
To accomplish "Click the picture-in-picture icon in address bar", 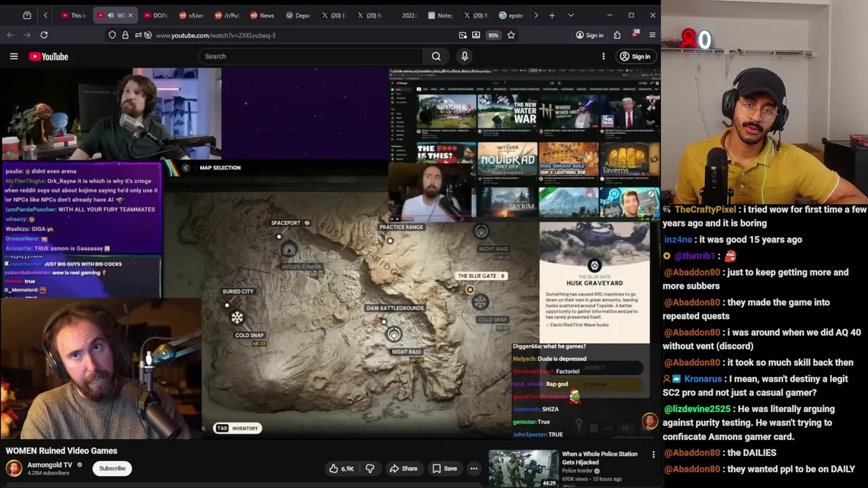I will click(x=462, y=35).
